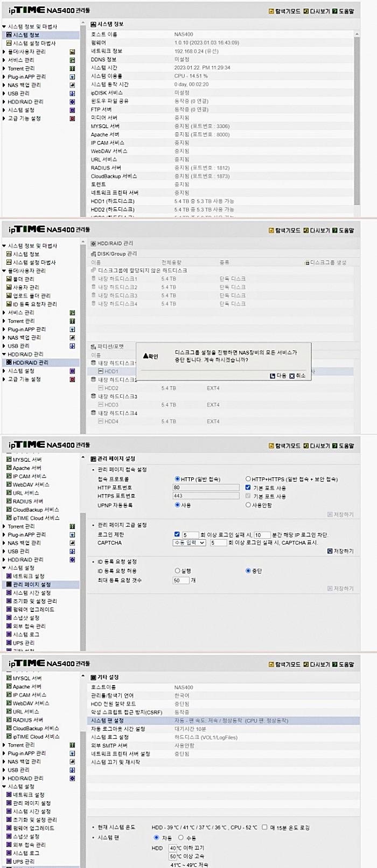Click 고급 기능 설정 red icon in 시스템 정보 screen
The height and width of the screenshot is (868, 377).
point(73,118)
